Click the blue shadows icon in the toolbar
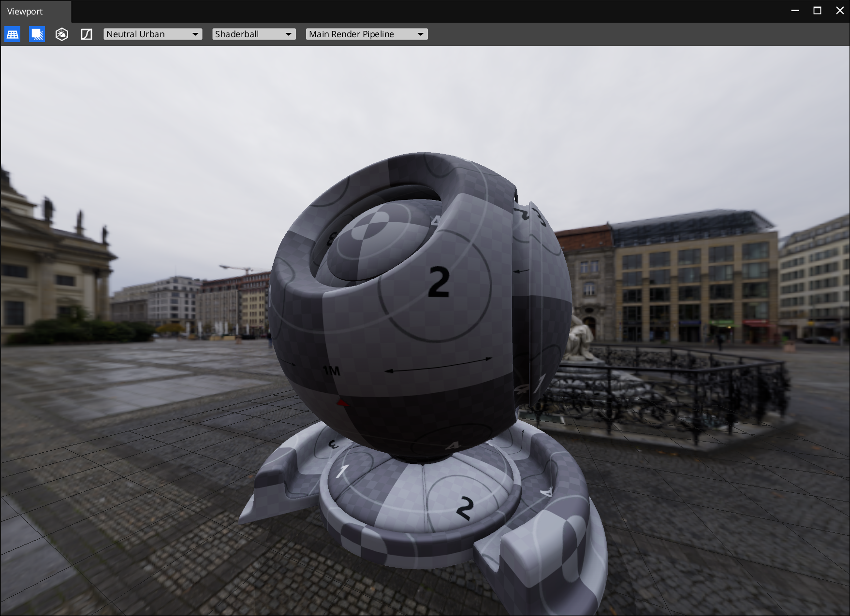Viewport: 850px width, 616px height. [37, 34]
